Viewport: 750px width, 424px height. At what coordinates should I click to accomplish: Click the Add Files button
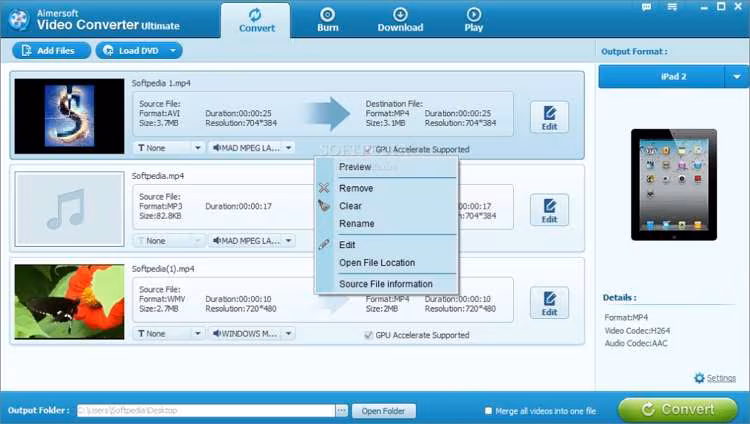pyautogui.click(x=51, y=50)
